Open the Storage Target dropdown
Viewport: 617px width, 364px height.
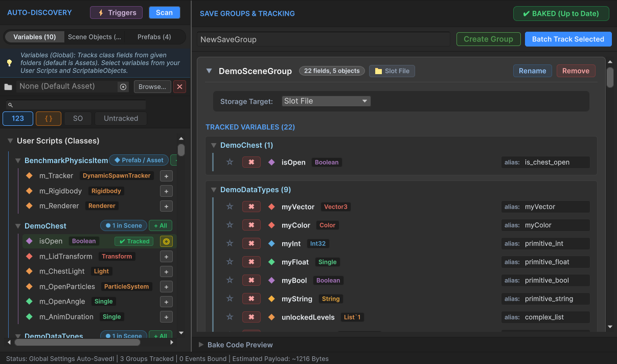pyautogui.click(x=326, y=101)
